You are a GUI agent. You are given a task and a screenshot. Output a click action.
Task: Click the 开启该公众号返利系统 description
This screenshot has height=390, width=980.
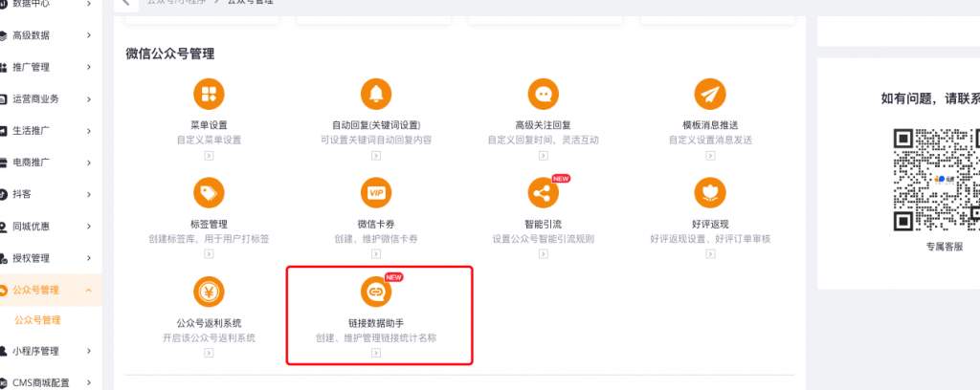[209, 338]
